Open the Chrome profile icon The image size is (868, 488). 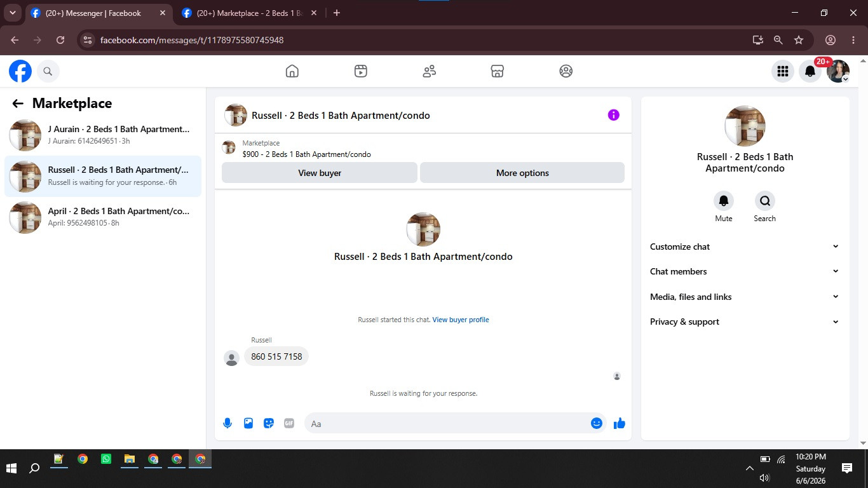click(831, 40)
